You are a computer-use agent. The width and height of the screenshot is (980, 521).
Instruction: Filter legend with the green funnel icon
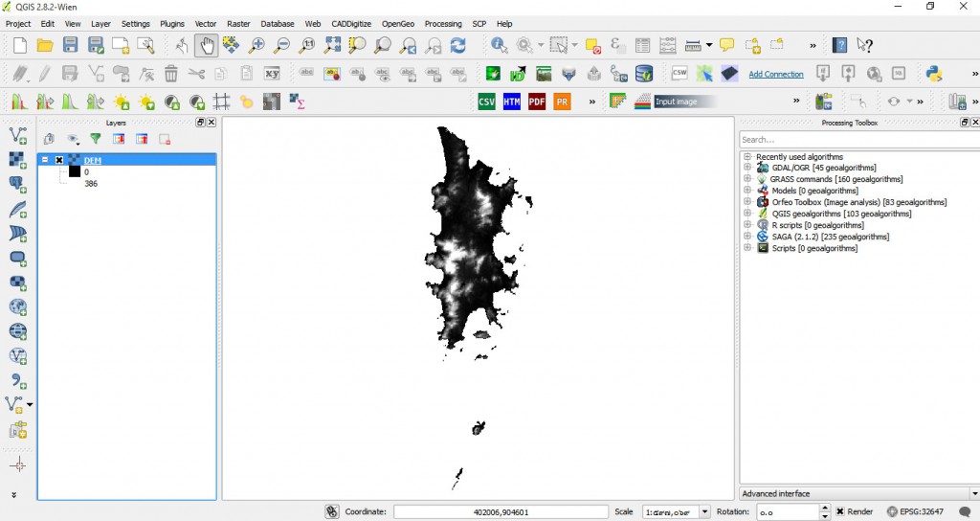pos(96,139)
